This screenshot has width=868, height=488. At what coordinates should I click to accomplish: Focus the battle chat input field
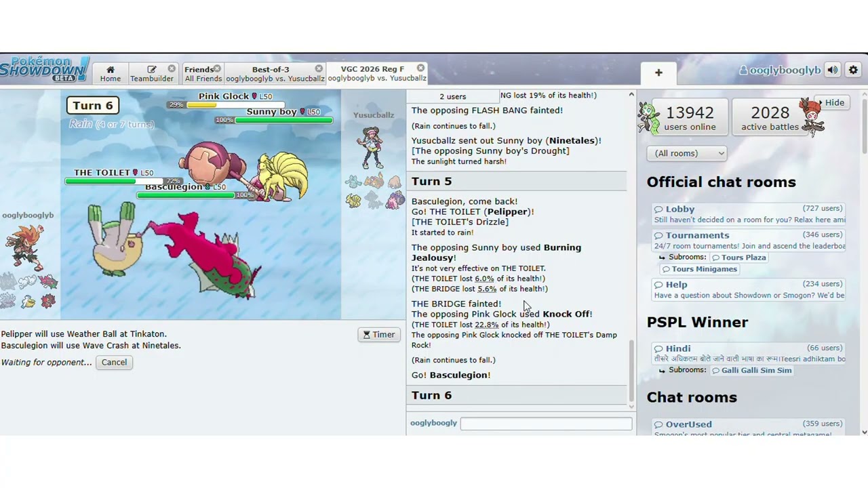(x=546, y=423)
